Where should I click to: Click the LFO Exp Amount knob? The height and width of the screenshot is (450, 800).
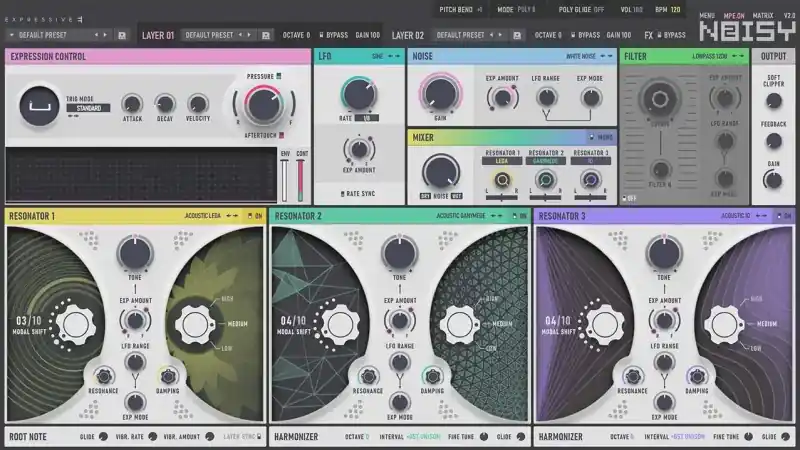[359, 149]
